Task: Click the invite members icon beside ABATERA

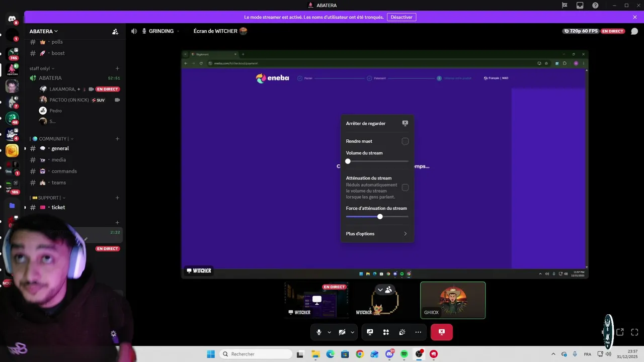Action: [x=115, y=31]
